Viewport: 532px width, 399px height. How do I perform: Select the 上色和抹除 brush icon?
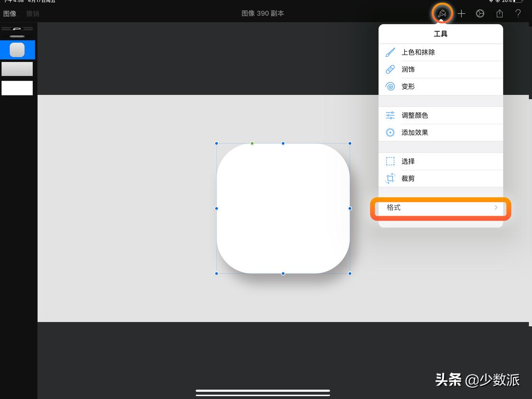click(390, 52)
